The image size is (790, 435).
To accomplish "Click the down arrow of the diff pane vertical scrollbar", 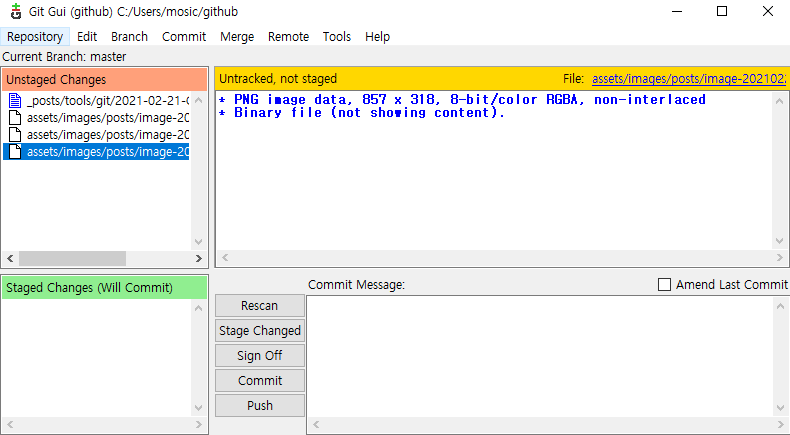I will pyautogui.click(x=779, y=242).
